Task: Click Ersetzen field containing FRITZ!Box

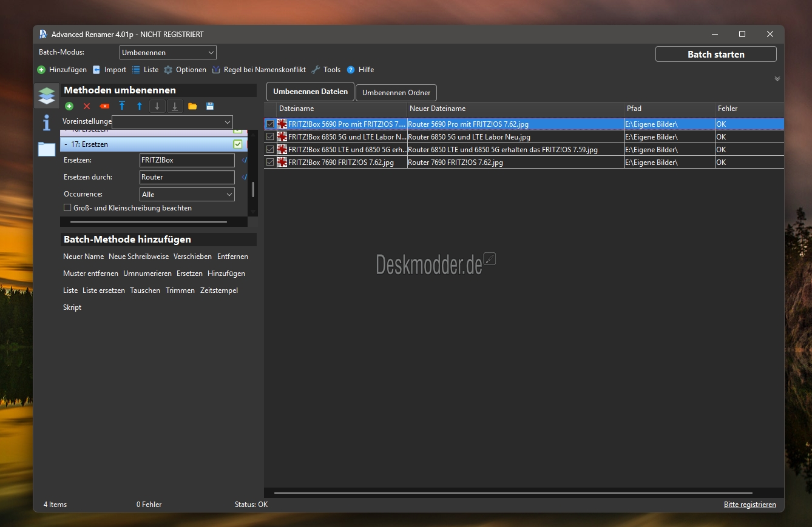Action: tap(187, 160)
